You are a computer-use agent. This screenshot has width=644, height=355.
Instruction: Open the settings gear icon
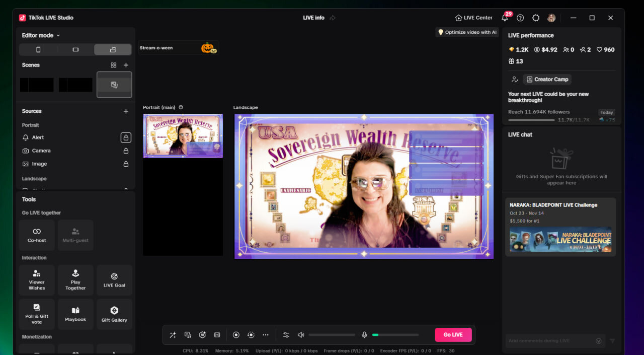pyautogui.click(x=536, y=18)
